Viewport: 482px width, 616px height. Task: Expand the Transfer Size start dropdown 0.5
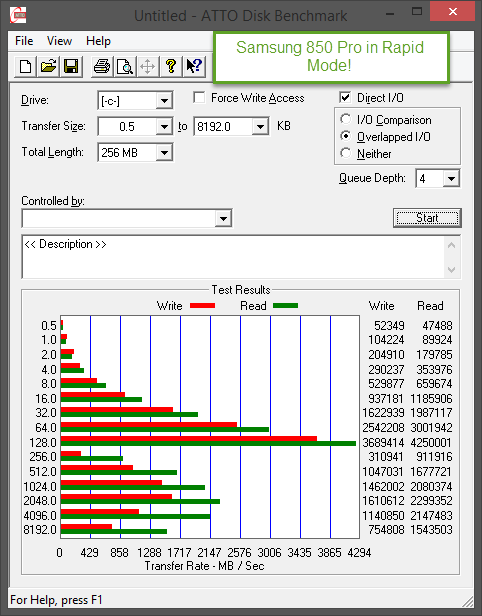(164, 126)
